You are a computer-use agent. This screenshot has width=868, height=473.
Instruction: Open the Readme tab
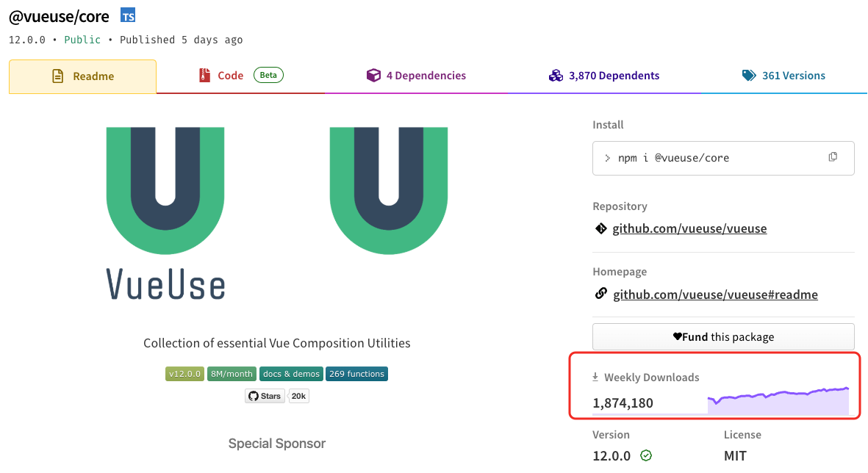click(x=82, y=75)
